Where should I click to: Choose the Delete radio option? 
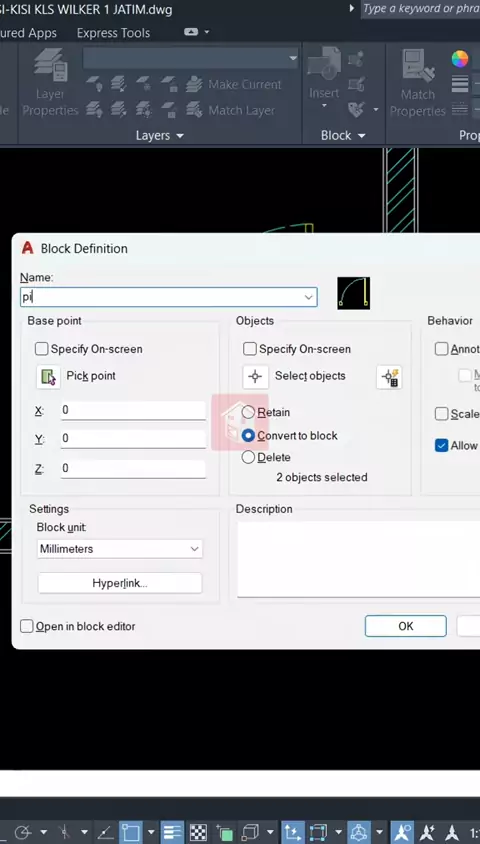[248, 458]
